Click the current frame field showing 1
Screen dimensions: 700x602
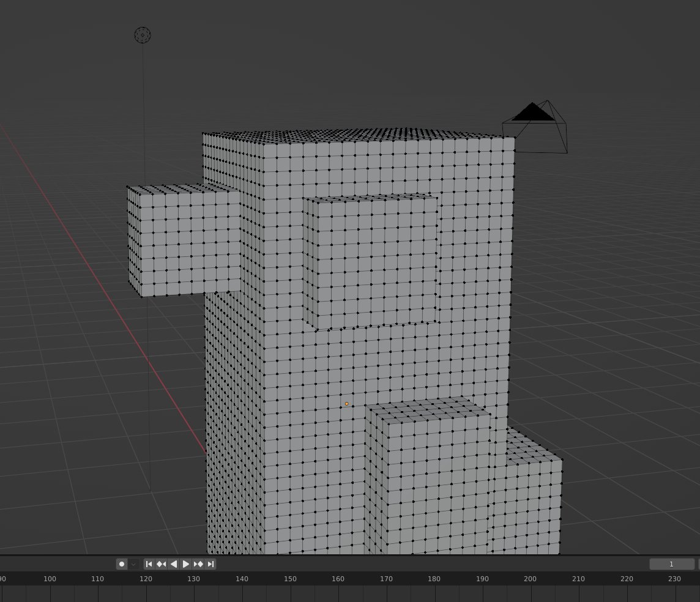pyautogui.click(x=671, y=564)
